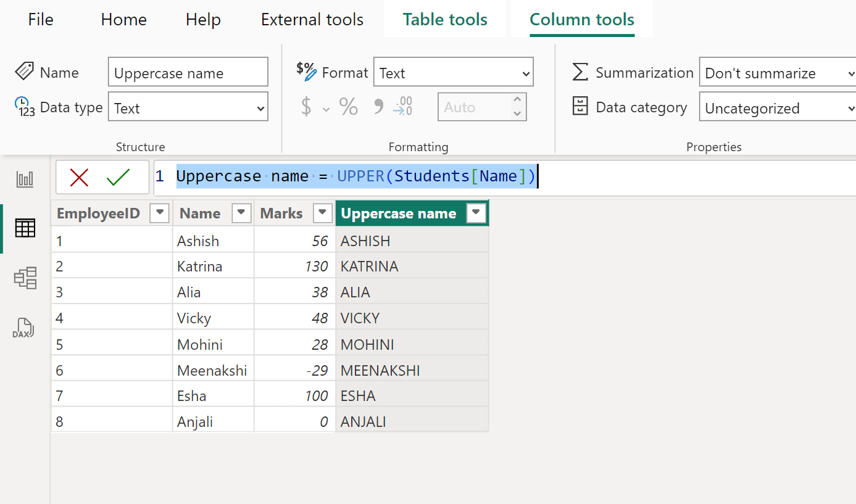
Task: Open the DAX query view
Action: [25, 328]
